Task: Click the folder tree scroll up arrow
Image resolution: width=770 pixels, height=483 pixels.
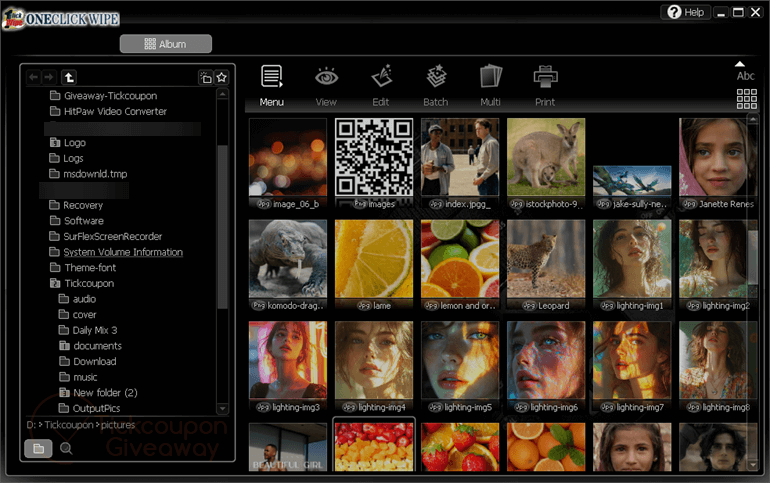Action: point(222,94)
